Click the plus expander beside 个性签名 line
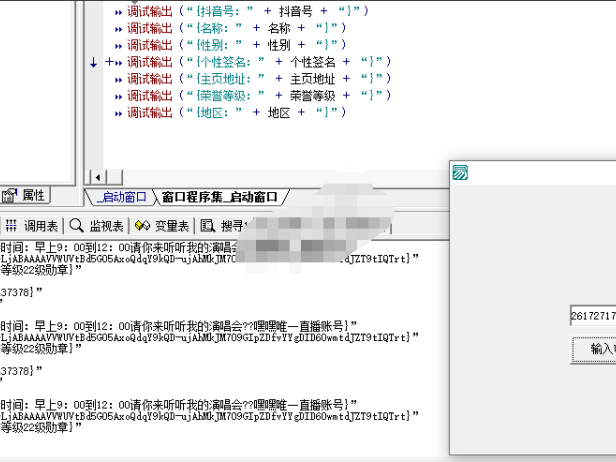616x462 pixels. [109, 62]
